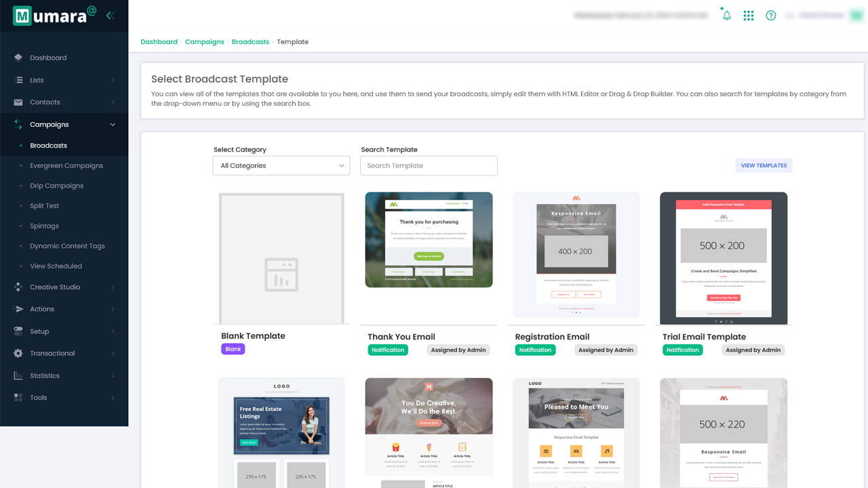The width and height of the screenshot is (868, 488).
Task: Expand the Statistics menu chevron
Action: [113, 375]
